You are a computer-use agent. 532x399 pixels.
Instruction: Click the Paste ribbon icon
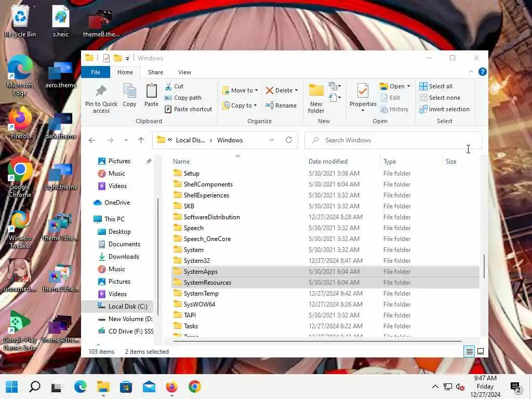(151, 91)
